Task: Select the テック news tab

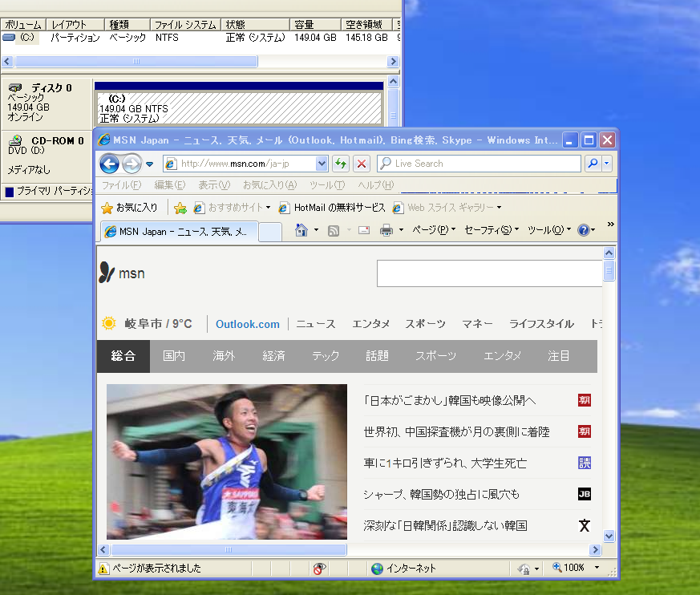Action: coord(326,356)
